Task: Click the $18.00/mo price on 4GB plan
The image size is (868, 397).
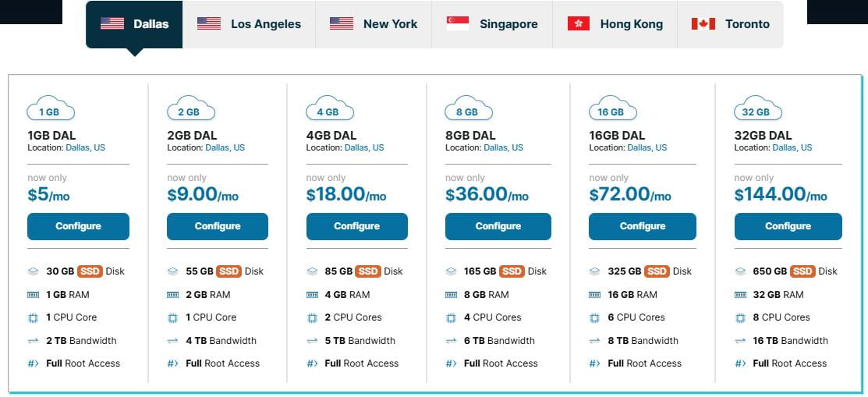Action: pyautogui.click(x=346, y=194)
